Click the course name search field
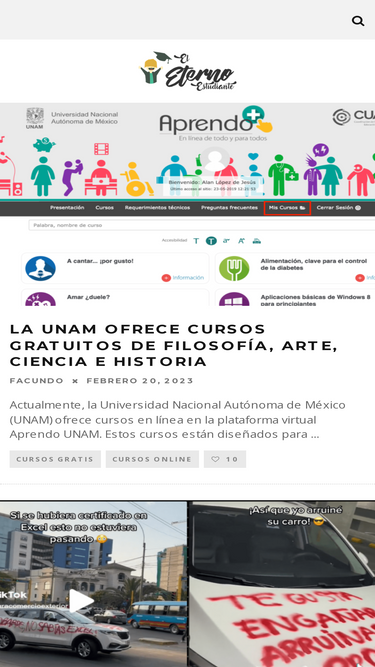Viewport: 375px width, 667px height. point(202,225)
